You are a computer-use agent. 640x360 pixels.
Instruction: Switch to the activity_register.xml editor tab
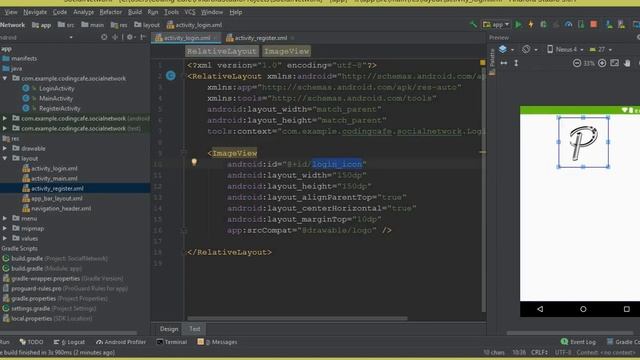tap(260, 38)
